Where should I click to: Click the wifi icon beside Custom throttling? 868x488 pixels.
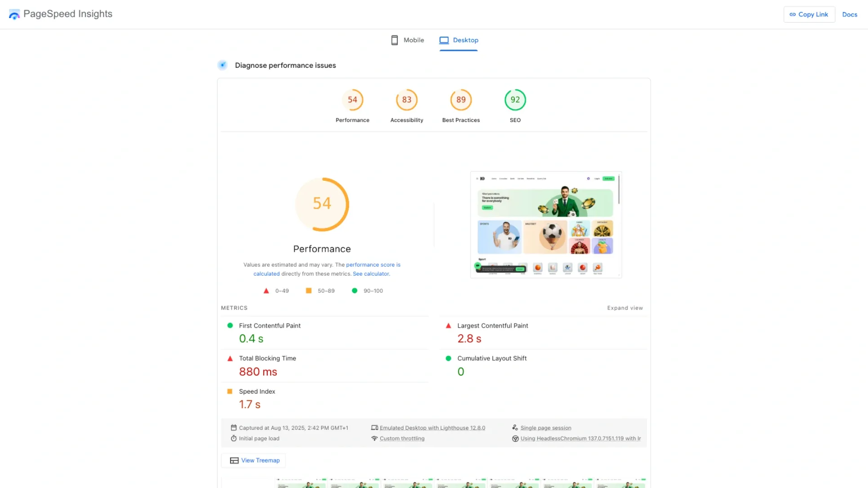point(374,438)
